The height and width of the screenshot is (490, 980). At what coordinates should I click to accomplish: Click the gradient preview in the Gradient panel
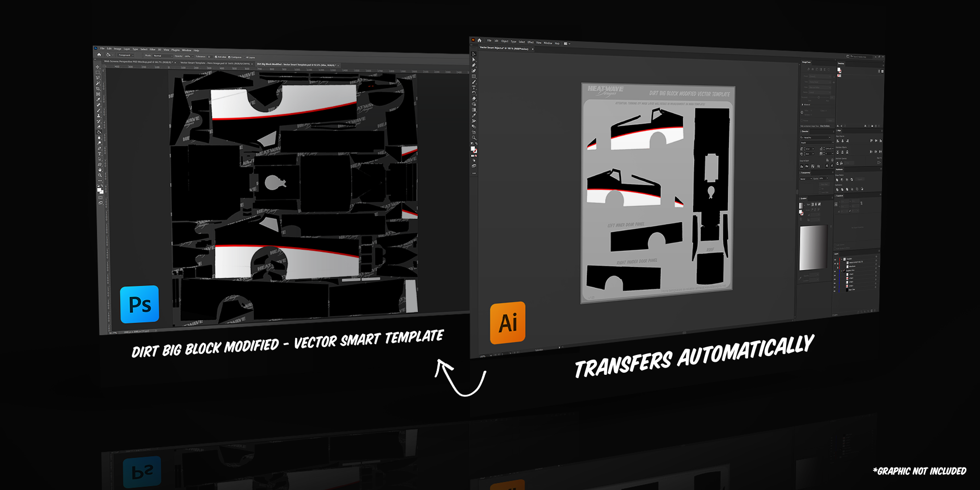pyautogui.click(x=802, y=205)
